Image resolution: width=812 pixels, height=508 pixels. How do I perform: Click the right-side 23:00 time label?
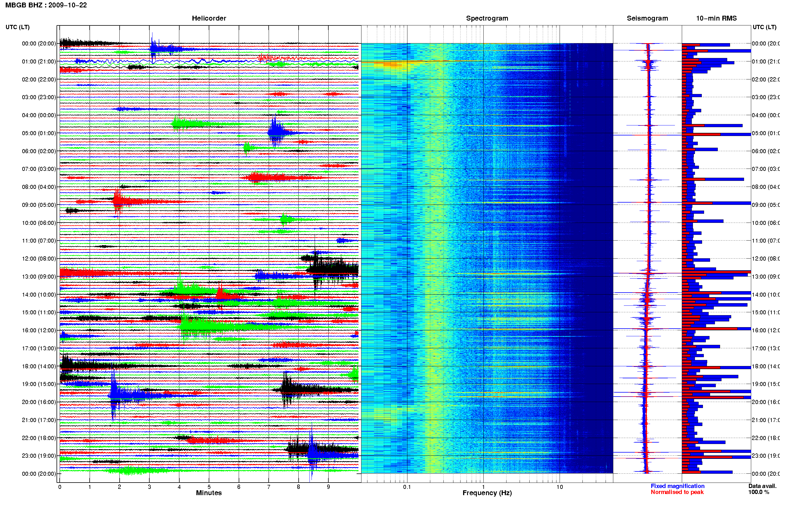(765, 456)
